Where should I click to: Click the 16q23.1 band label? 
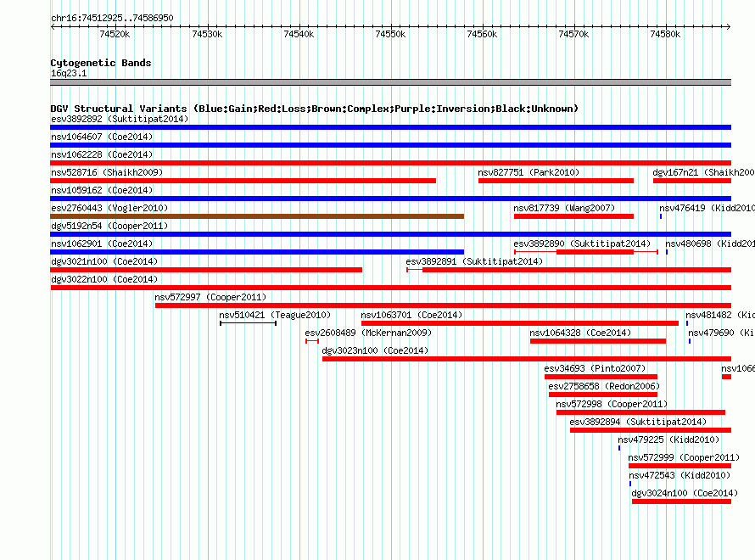point(69,73)
